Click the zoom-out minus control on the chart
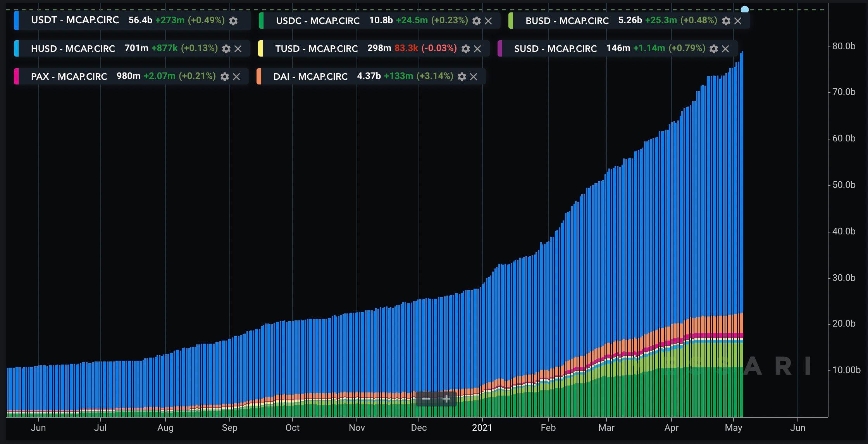Image resolution: width=868 pixels, height=444 pixels. click(x=427, y=398)
